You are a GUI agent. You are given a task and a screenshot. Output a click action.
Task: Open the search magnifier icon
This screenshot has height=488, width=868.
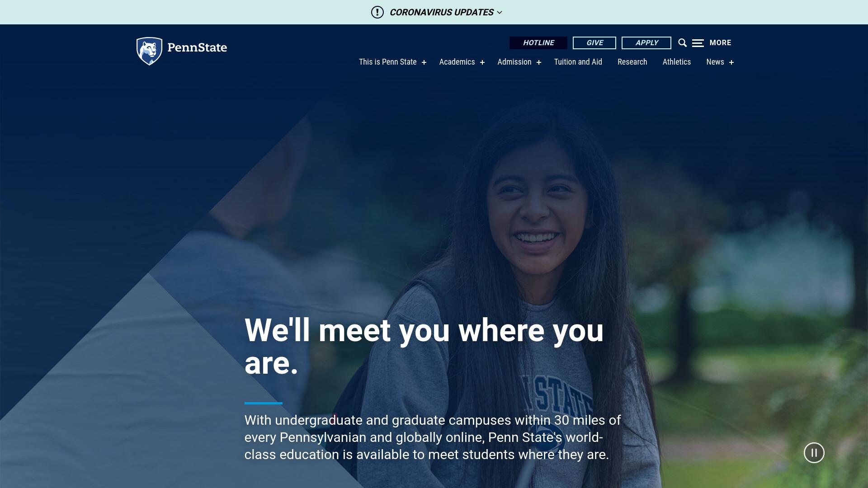(x=683, y=43)
